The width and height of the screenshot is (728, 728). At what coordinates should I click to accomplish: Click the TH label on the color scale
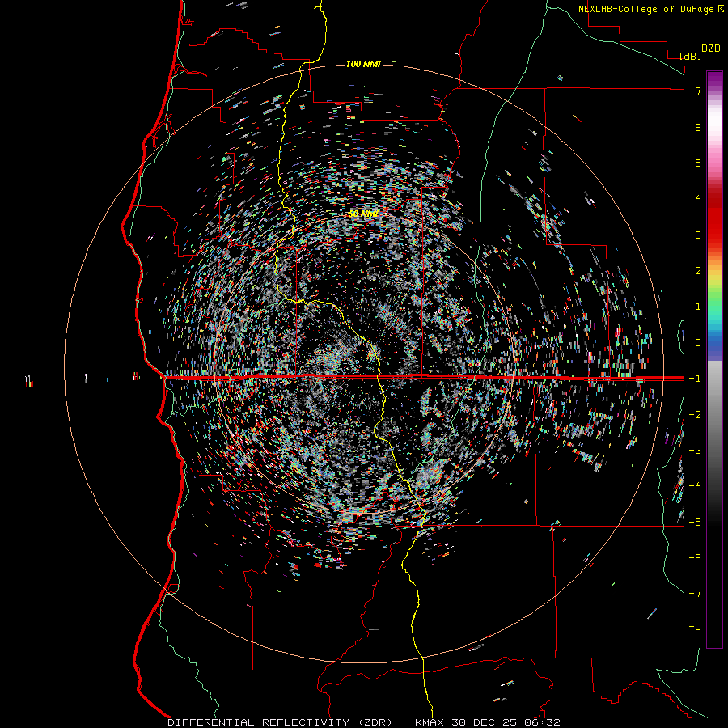click(695, 629)
